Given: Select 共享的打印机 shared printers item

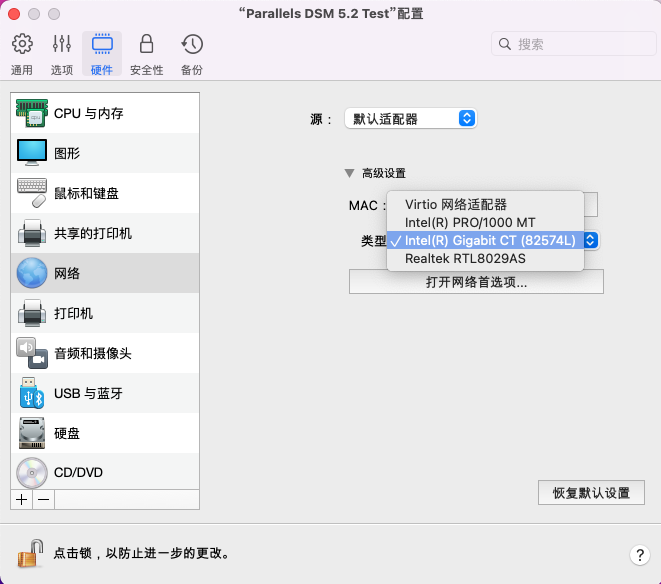Looking at the screenshot, I should coord(105,233).
